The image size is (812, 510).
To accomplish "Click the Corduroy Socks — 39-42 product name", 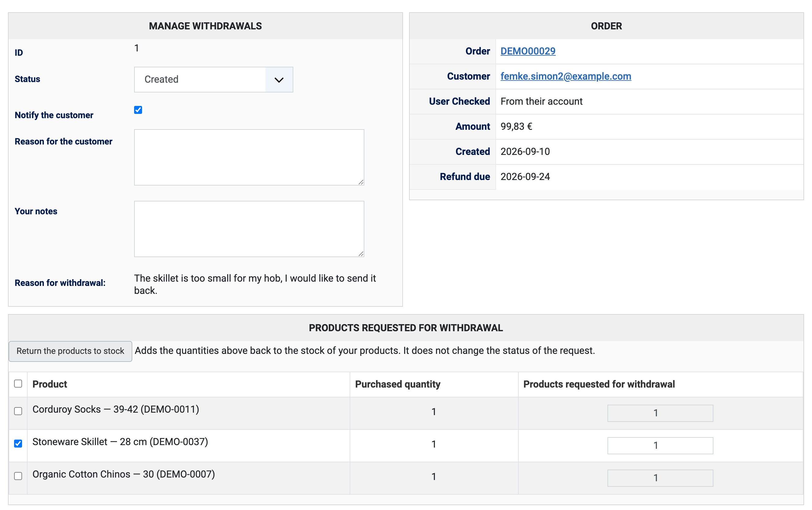I will pyautogui.click(x=116, y=409).
